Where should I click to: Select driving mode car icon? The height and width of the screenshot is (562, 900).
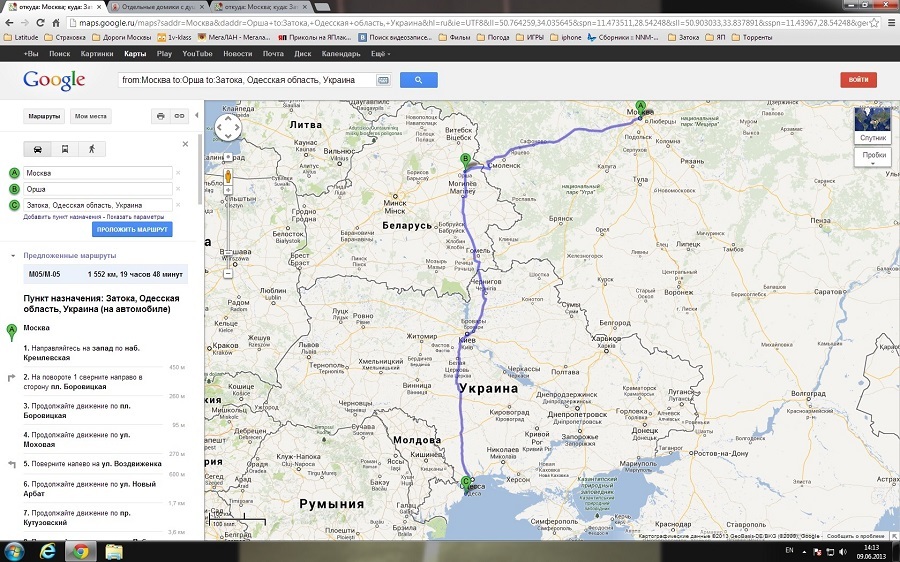pos(37,149)
